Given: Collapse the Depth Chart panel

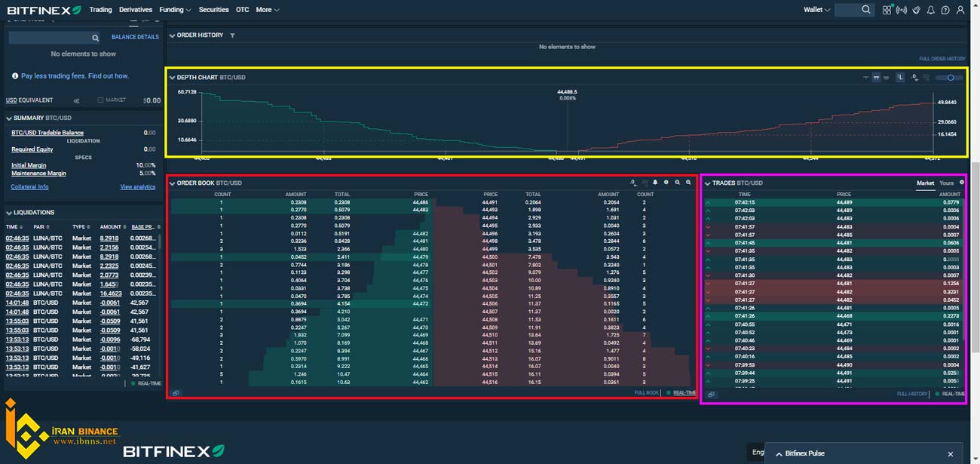Looking at the screenshot, I should [x=172, y=77].
